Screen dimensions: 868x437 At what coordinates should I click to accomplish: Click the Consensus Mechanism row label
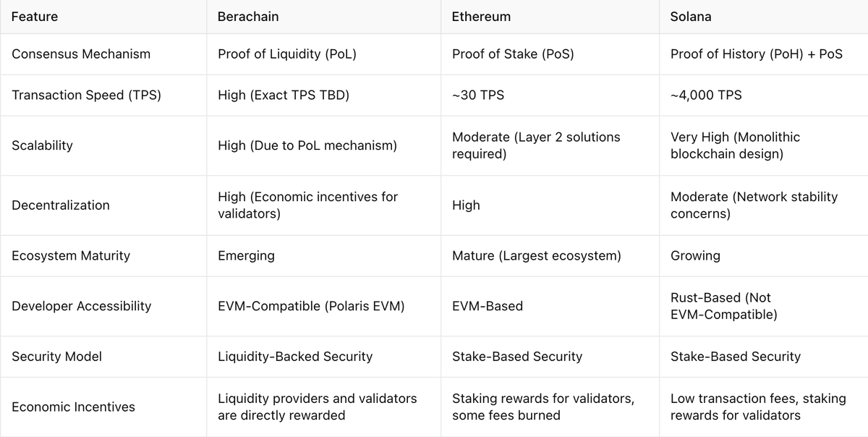coord(81,54)
